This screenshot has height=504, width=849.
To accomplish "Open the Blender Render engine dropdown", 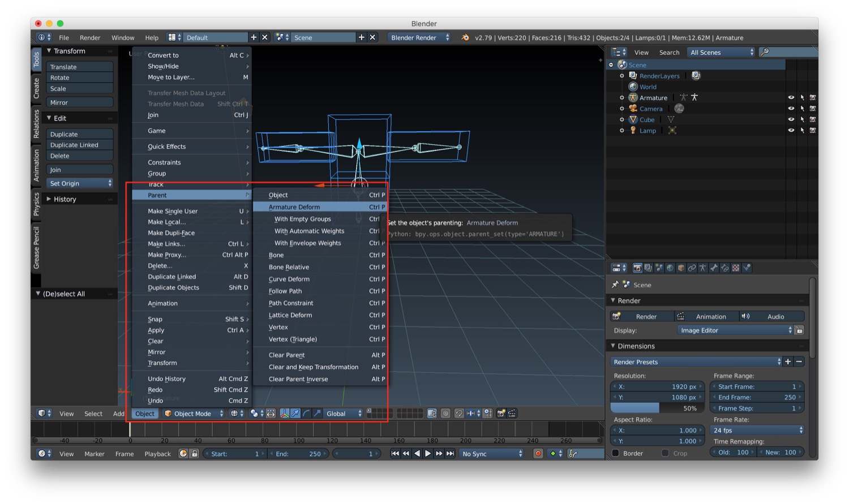I will coord(419,37).
